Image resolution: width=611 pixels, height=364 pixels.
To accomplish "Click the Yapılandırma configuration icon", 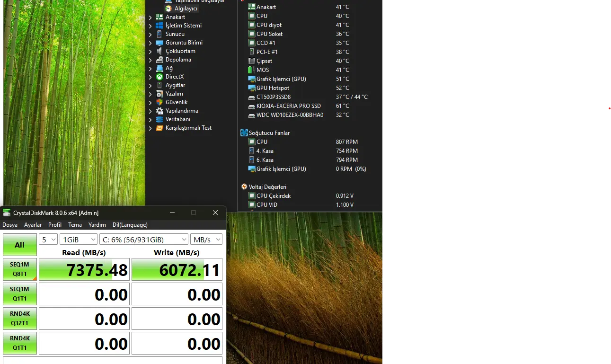I will 159,111.
